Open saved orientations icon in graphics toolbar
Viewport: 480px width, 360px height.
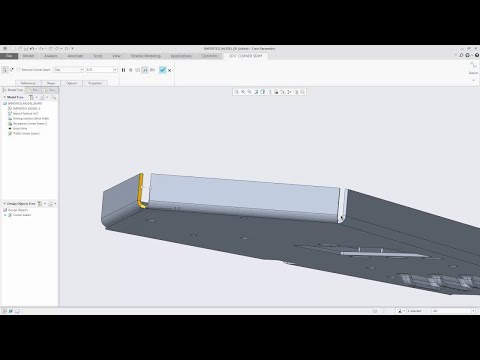[270, 92]
